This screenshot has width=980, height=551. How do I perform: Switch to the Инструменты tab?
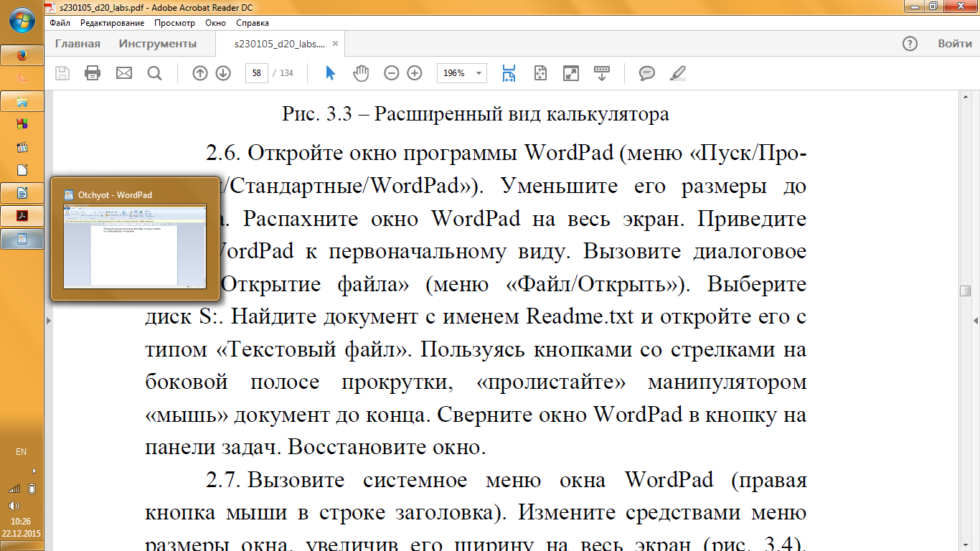click(x=158, y=44)
